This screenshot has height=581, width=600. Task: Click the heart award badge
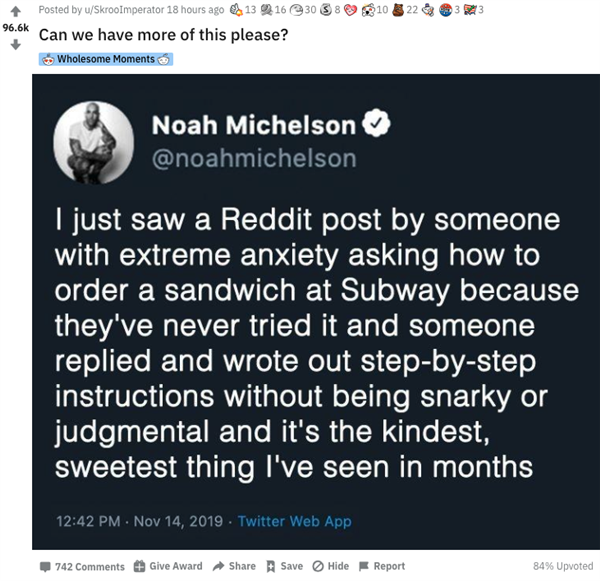(x=350, y=10)
